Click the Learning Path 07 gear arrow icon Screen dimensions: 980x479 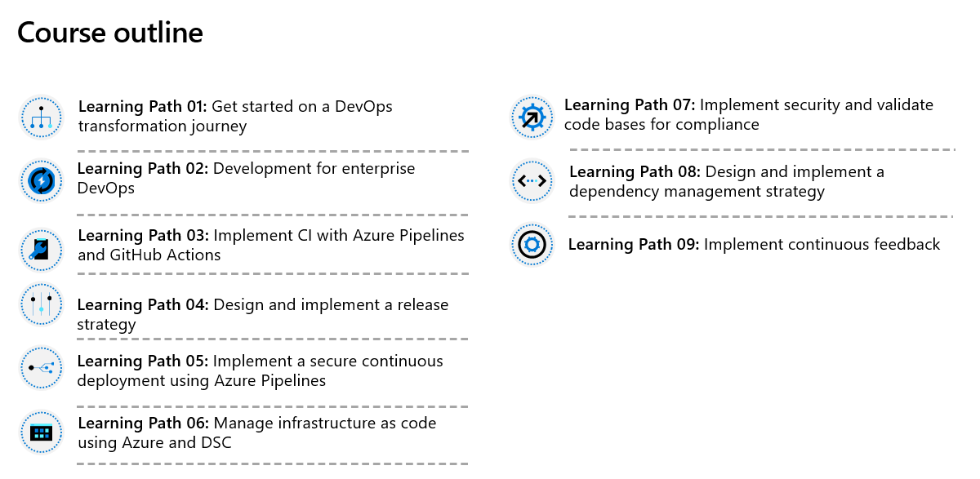coord(532,118)
